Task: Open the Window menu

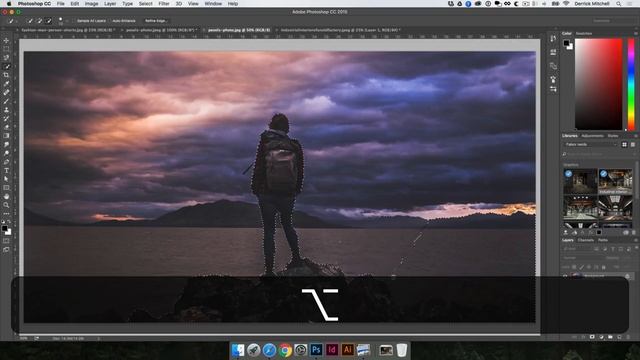Action: (213, 4)
